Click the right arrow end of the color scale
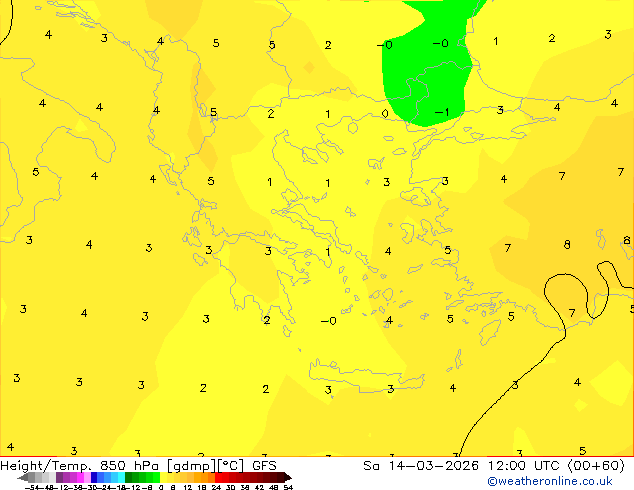634x490 pixels. point(288,478)
